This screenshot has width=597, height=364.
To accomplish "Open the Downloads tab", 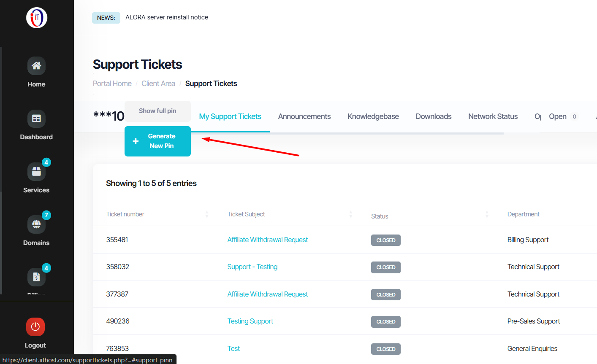I will coord(434,116).
